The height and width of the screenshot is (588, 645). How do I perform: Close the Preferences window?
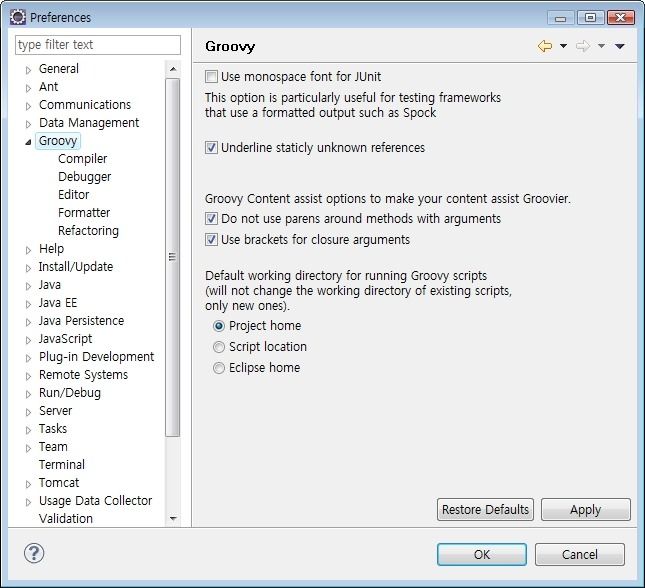click(621, 18)
